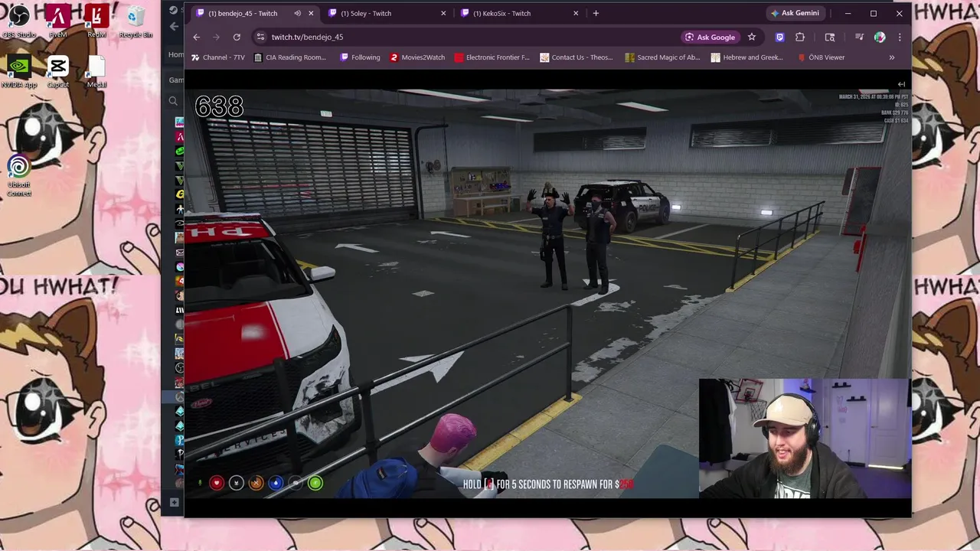Screen dimensions: 980x551
Task: Open the Twitch extension icon
Action: click(780, 37)
